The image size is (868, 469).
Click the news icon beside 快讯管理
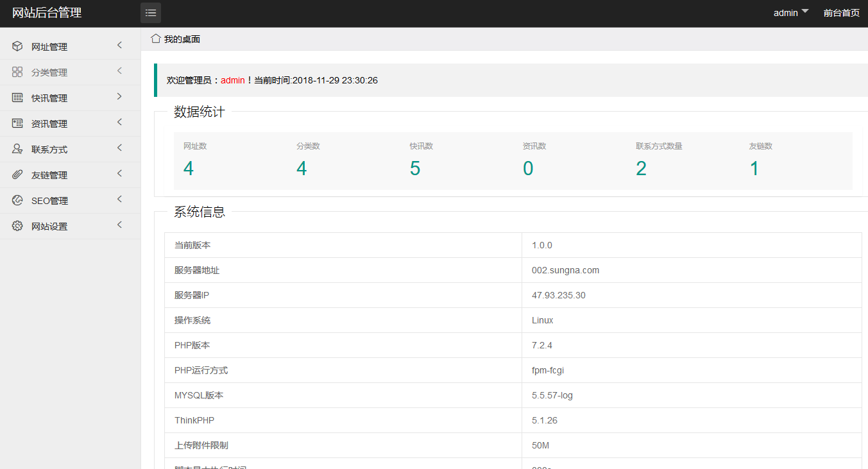click(17, 98)
